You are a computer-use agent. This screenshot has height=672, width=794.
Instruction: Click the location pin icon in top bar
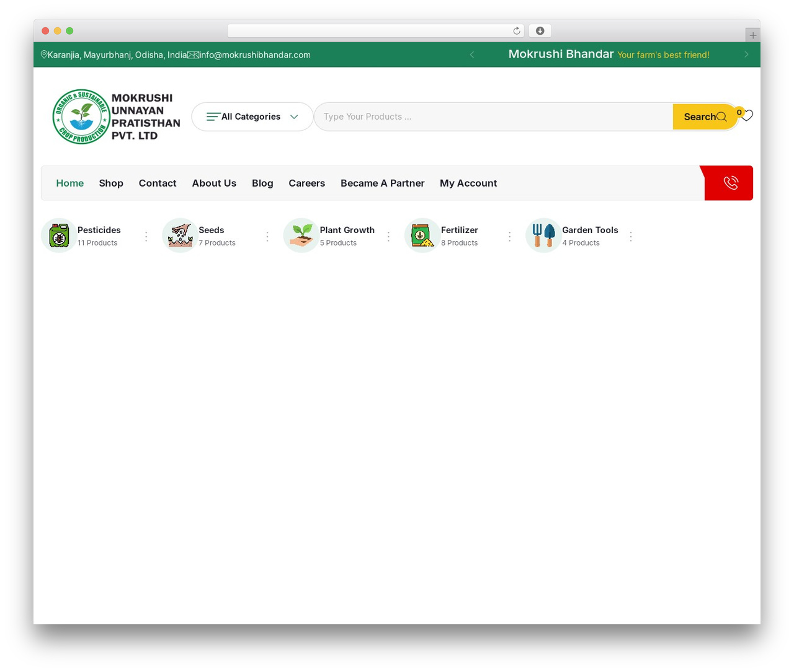point(44,55)
